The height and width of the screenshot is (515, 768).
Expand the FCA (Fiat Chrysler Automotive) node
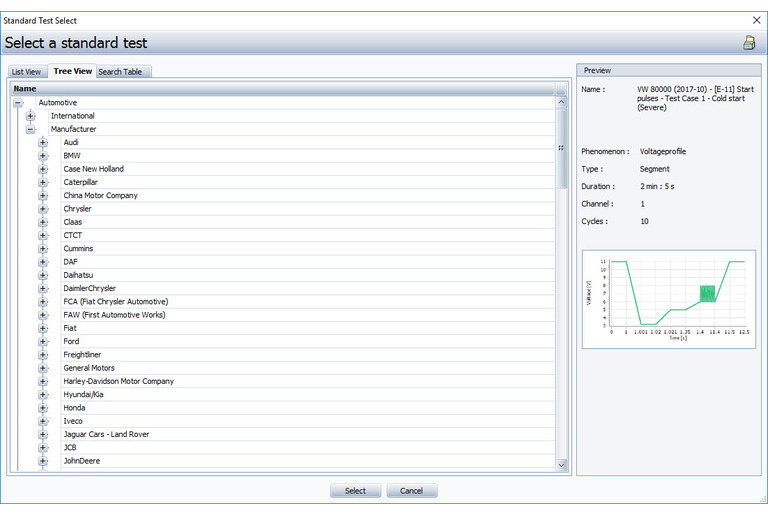point(43,301)
